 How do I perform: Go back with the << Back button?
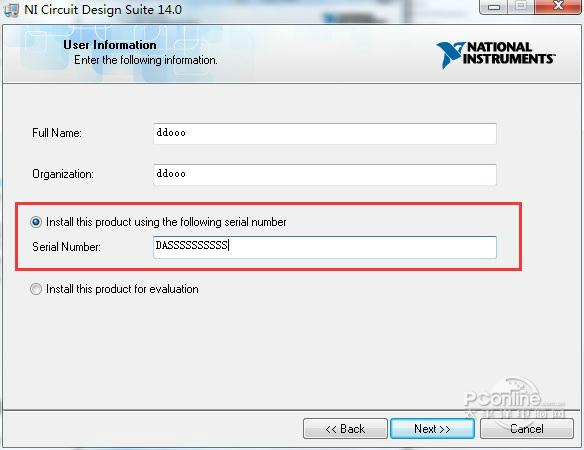[345, 429]
